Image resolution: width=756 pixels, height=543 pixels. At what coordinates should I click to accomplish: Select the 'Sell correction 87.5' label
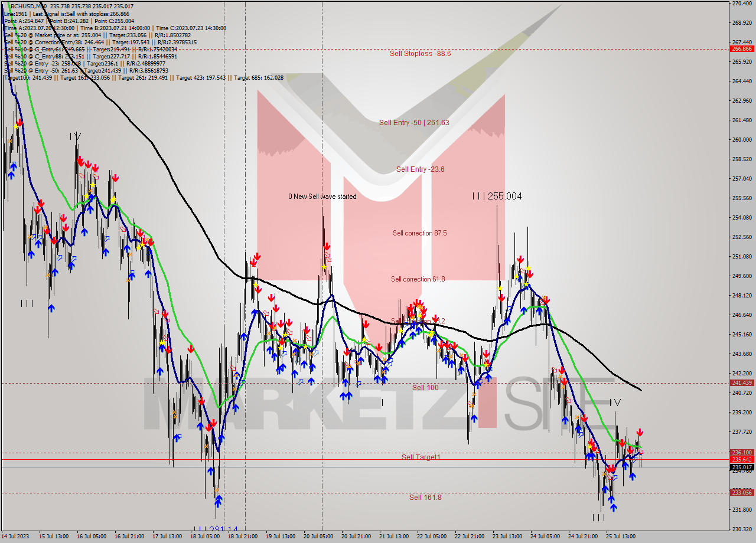point(419,233)
